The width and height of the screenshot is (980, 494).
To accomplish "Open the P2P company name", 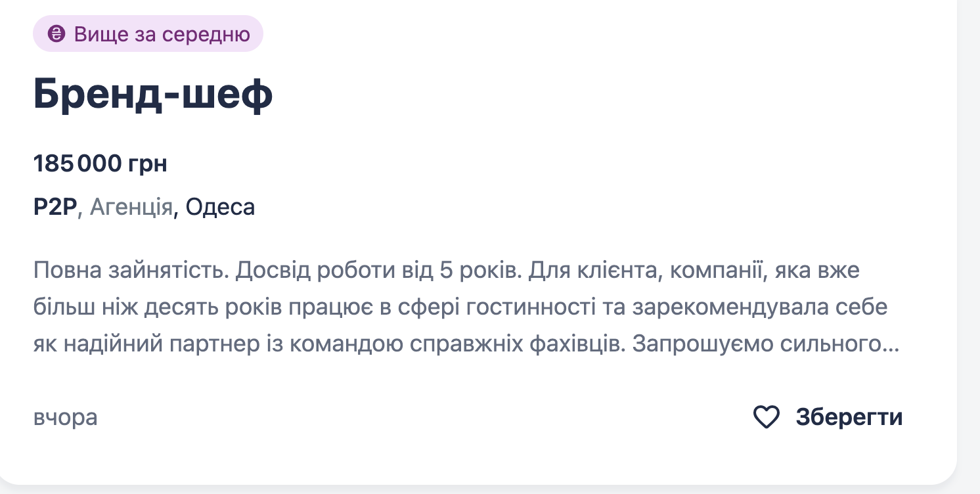I will coord(55,208).
